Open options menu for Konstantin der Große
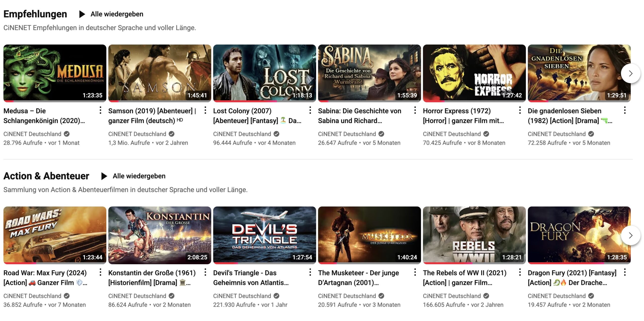 click(x=205, y=272)
